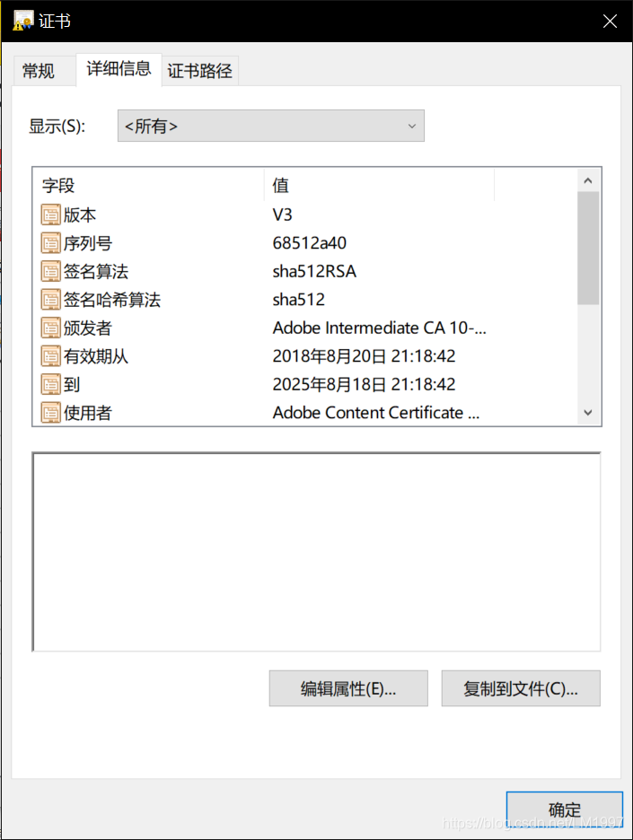Click the field list scrollbar thumb
The image size is (633, 840).
point(588,248)
